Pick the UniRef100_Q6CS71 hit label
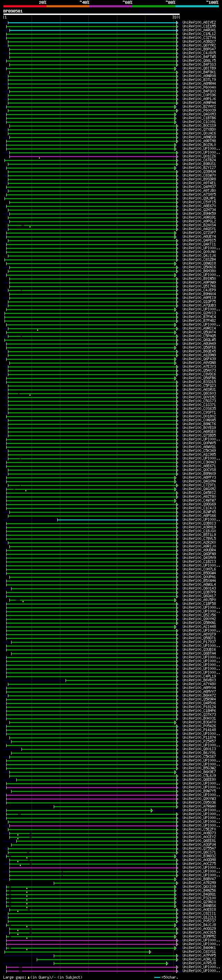The height and width of the screenshot is (980, 222). click(199, 852)
